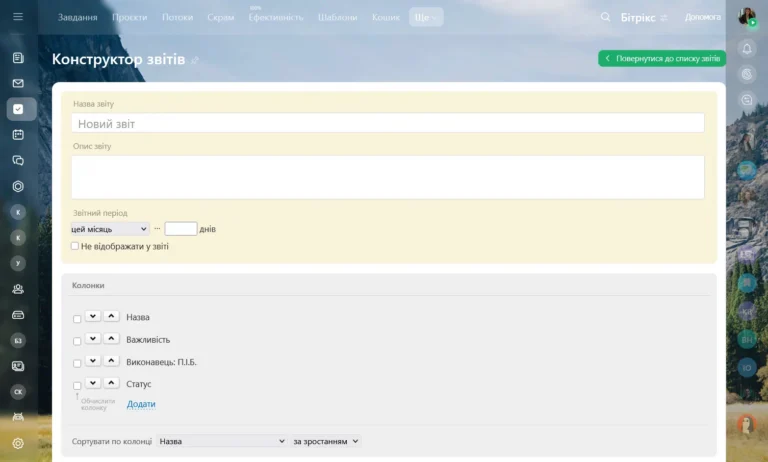Open the hamburger menu in the top-left corner
This screenshot has height=462, width=768.
(x=18, y=18)
